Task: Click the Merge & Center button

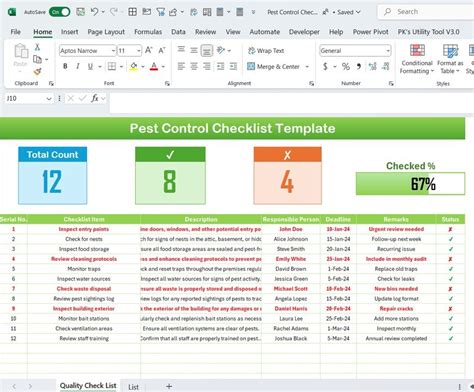Action: (x=273, y=67)
